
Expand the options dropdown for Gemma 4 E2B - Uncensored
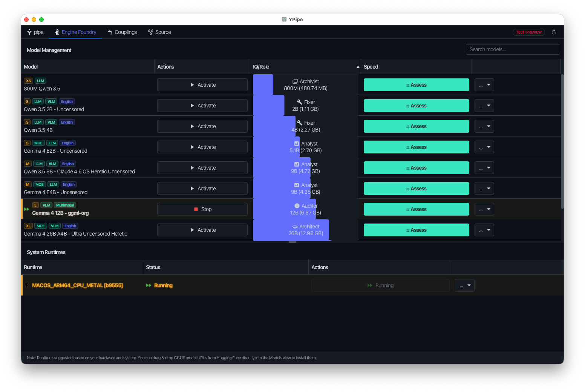[484, 147]
